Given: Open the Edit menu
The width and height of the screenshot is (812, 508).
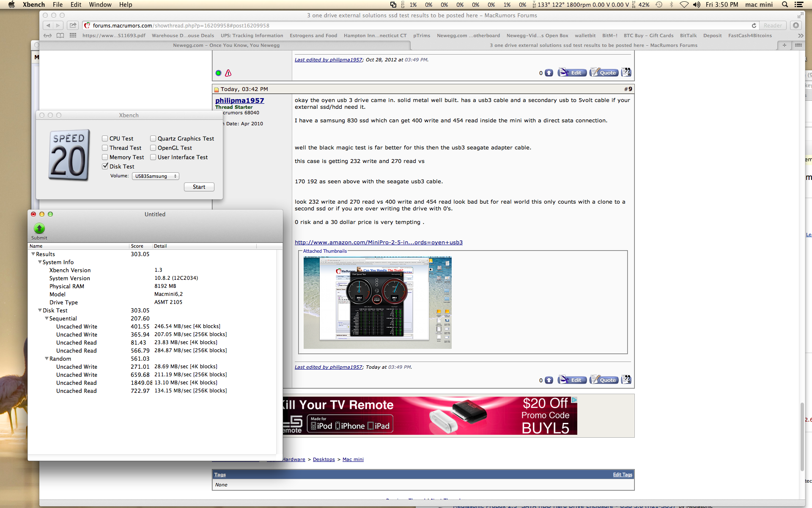Looking at the screenshot, I should click(76, 5).
